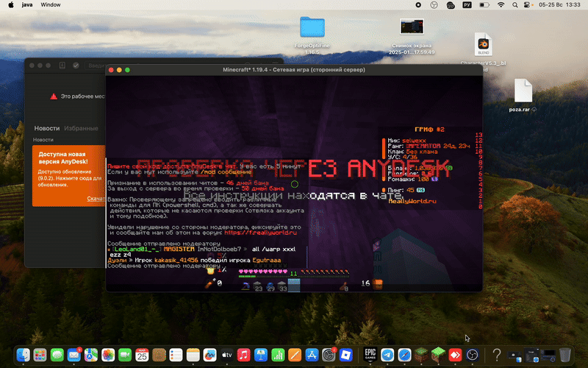Switch the РУ keyboard input source

pos(467,5)
